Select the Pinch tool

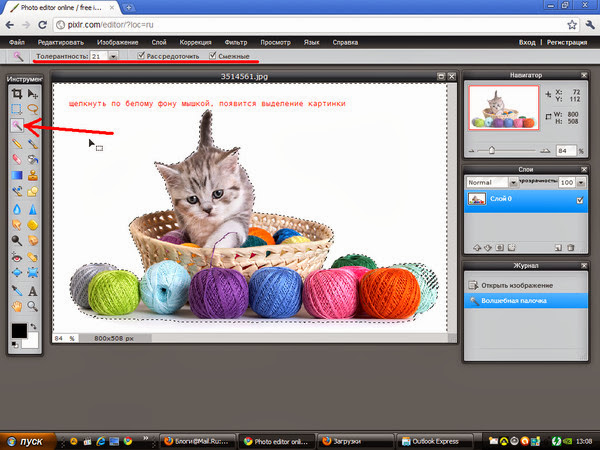(x=33, y=272)
